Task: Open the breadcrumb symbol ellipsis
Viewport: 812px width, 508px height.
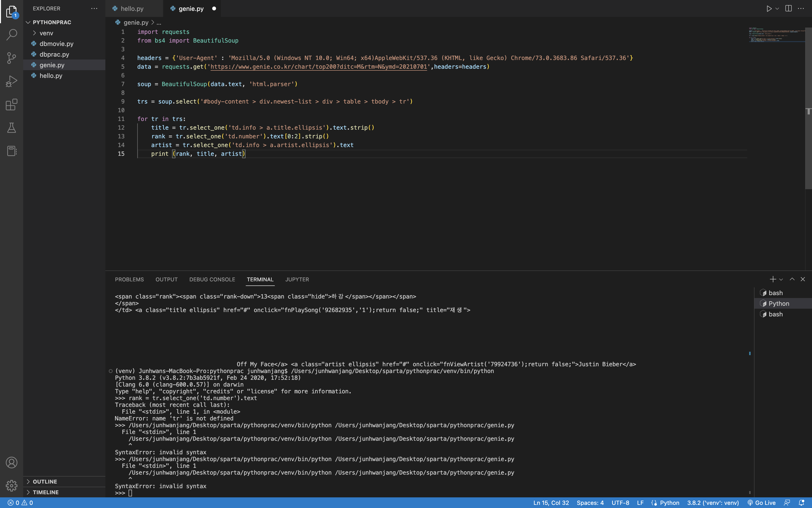Action: pyautogui.click(x=159, y=22)
